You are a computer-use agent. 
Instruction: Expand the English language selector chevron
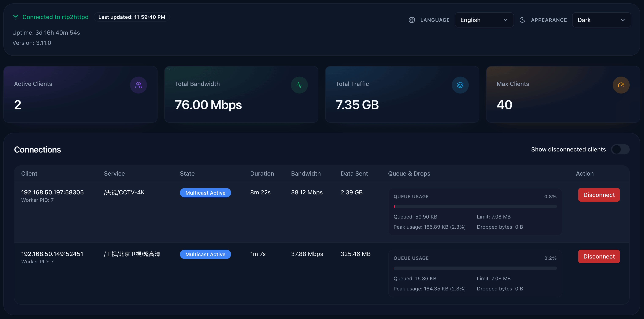click(x=505, y=20)
